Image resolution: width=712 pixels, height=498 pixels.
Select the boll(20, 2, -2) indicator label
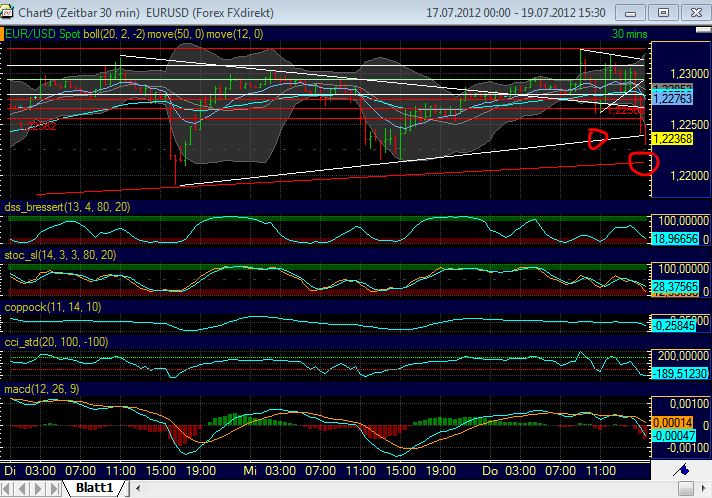click(x=114, y=34)
